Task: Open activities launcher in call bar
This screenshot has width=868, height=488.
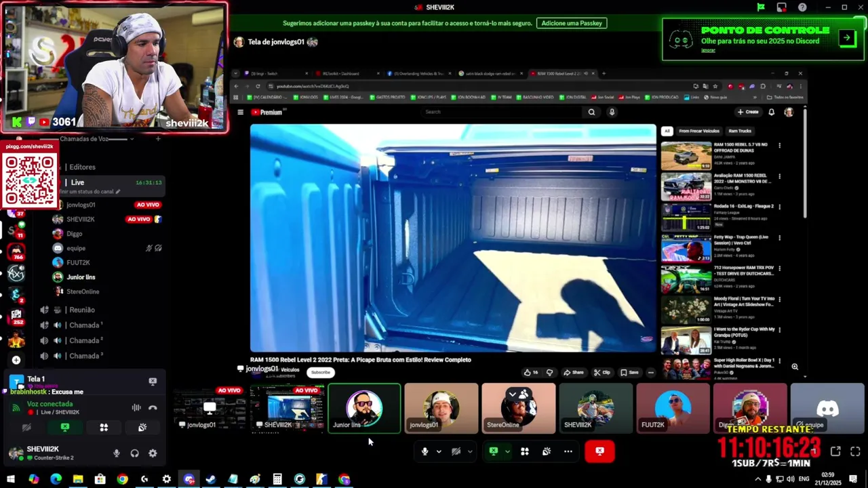Action: [x=524, y=451]
